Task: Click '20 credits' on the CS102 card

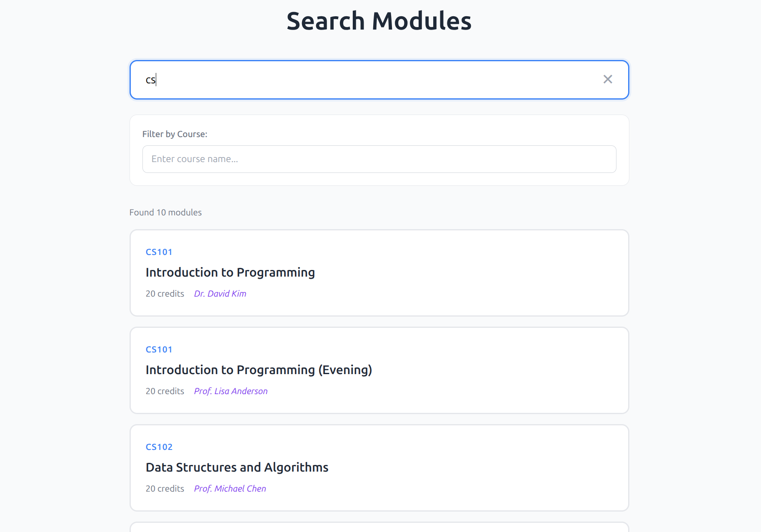Action: coord(165,489)
